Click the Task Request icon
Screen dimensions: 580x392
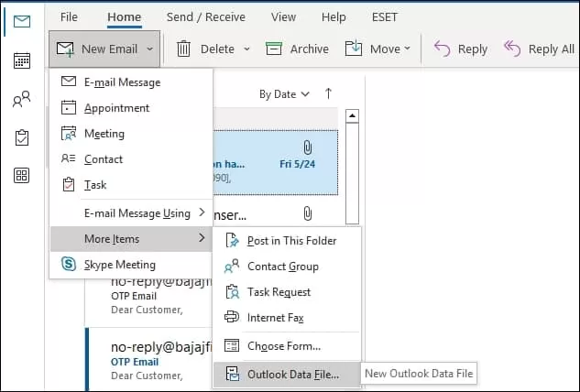(233, 292)
